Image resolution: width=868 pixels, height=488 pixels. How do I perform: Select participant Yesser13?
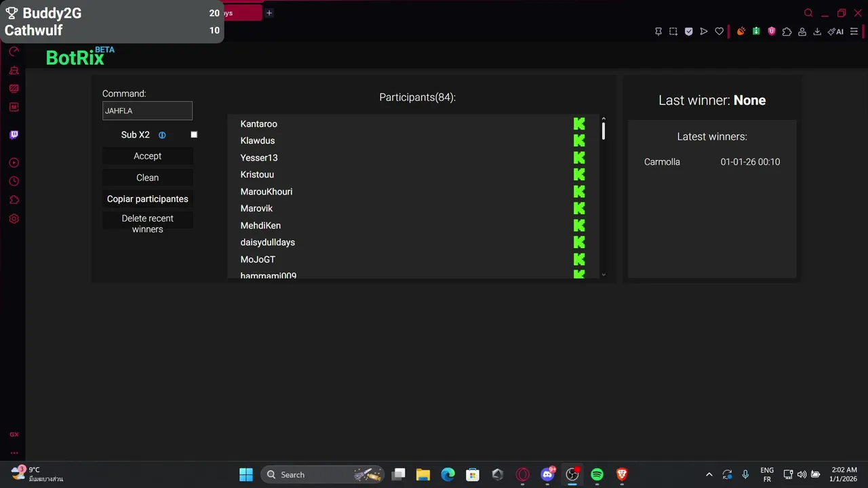coord(259,158)
